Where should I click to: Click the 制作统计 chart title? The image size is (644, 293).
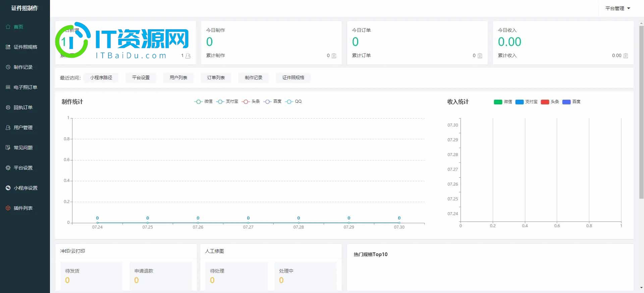pyautogui.click(x=72, y=102)
